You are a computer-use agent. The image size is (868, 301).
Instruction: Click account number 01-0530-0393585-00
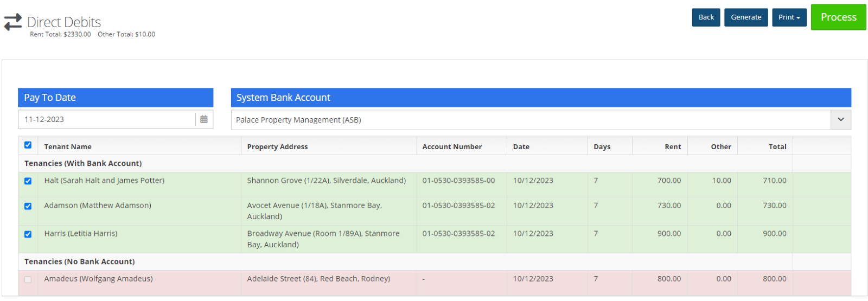point(458,181)
